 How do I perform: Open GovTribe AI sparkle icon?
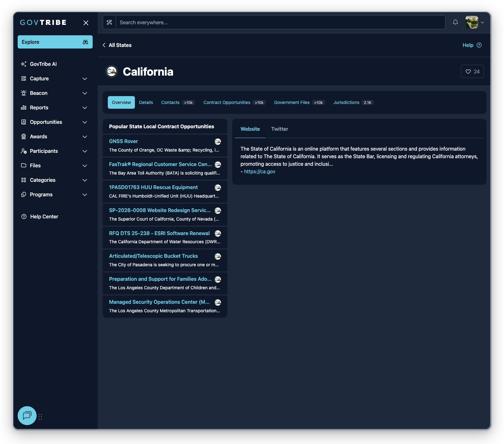[x=24, y=64]
